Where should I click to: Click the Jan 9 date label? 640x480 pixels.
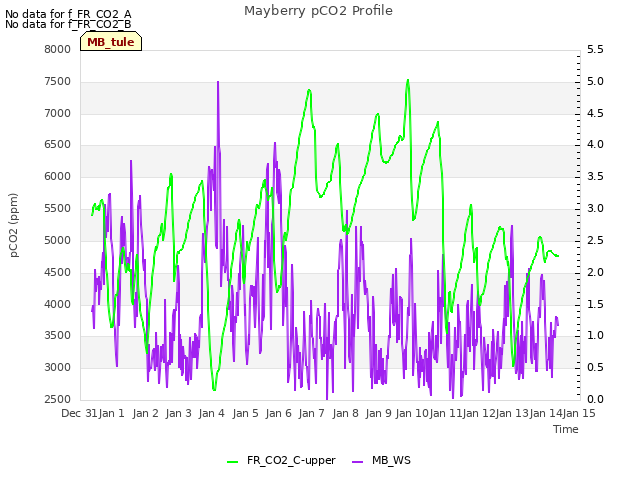coord(379,413)
